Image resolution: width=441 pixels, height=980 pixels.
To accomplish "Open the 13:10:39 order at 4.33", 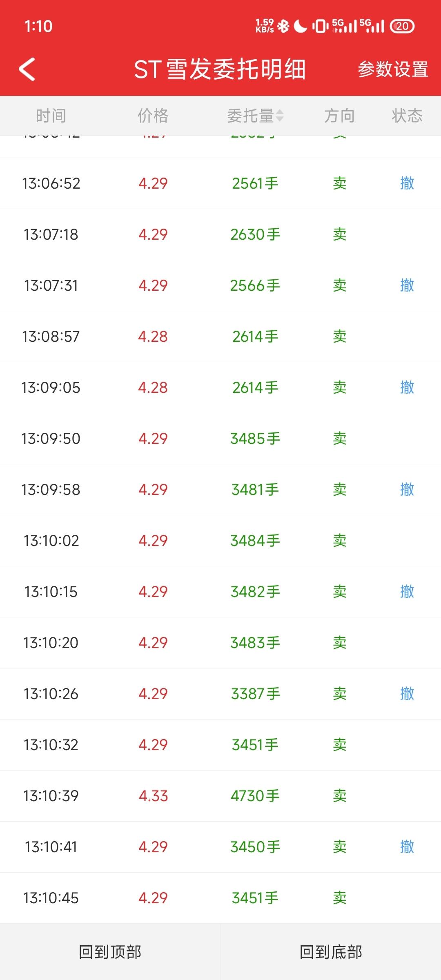I will [220, 796].
